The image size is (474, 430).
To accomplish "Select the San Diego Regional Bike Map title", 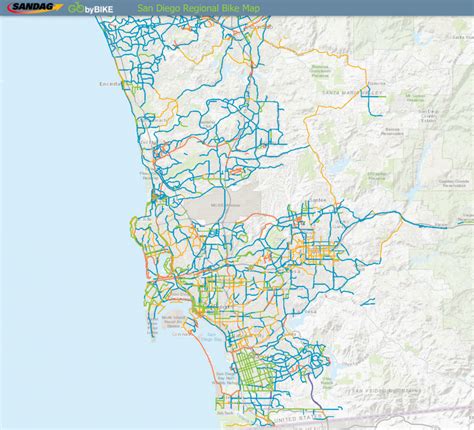I will tap(198, 8).
